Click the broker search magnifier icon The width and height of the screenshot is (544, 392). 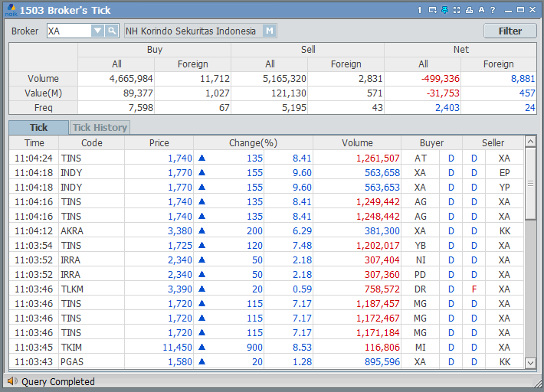[x=112, y=31]
